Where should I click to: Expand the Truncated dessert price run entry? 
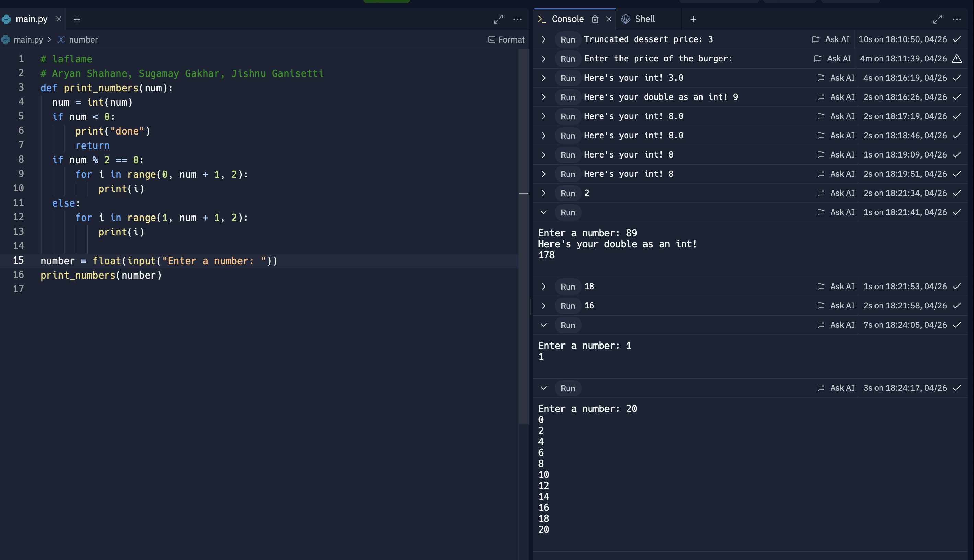543,39
